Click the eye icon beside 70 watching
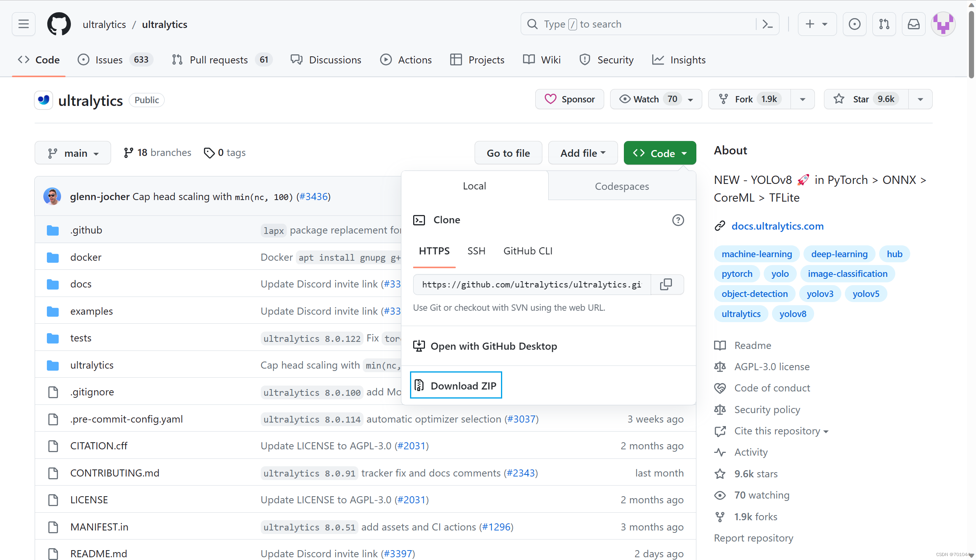Viewport: 976px width, 560px height. [720, 495]
